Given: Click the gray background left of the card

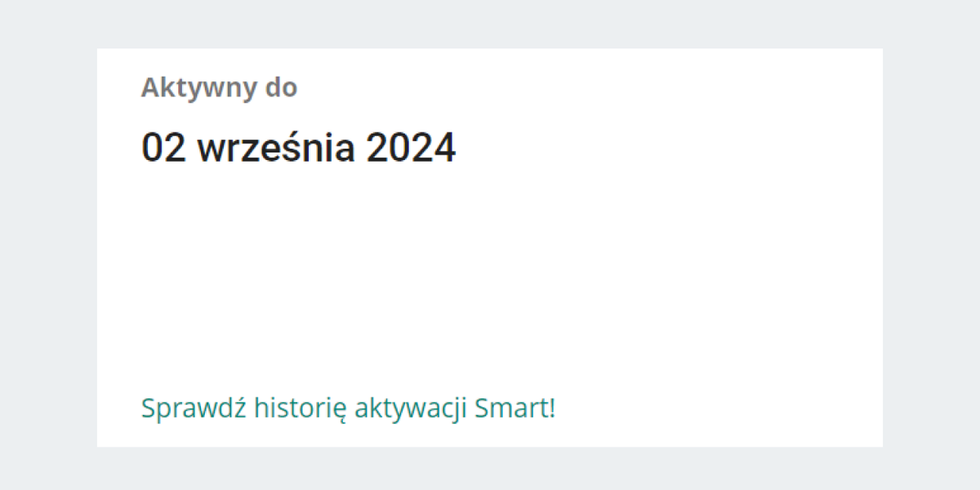Looking at the screenshot, I should 49,245.
